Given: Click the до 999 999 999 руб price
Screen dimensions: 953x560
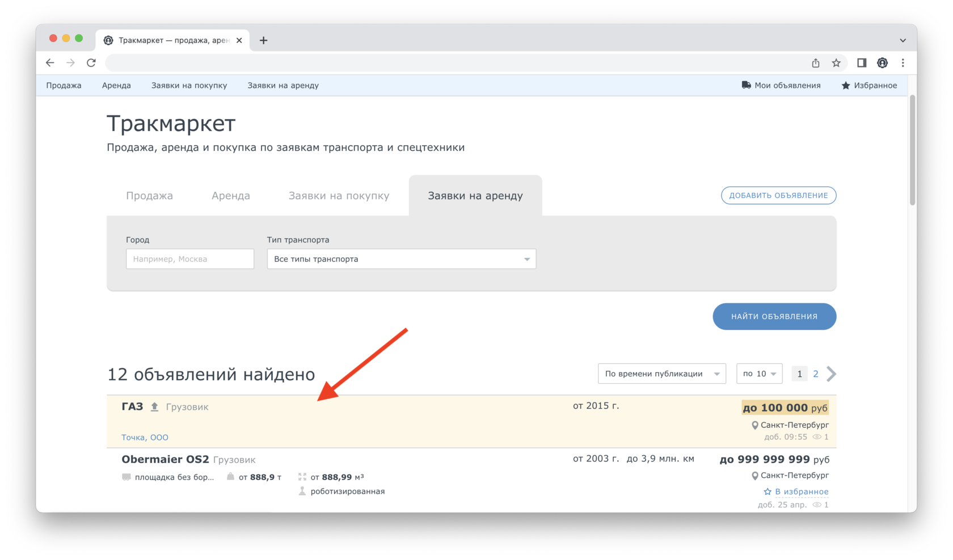Looking at the screenshot, I should click(x=774, y=459).
